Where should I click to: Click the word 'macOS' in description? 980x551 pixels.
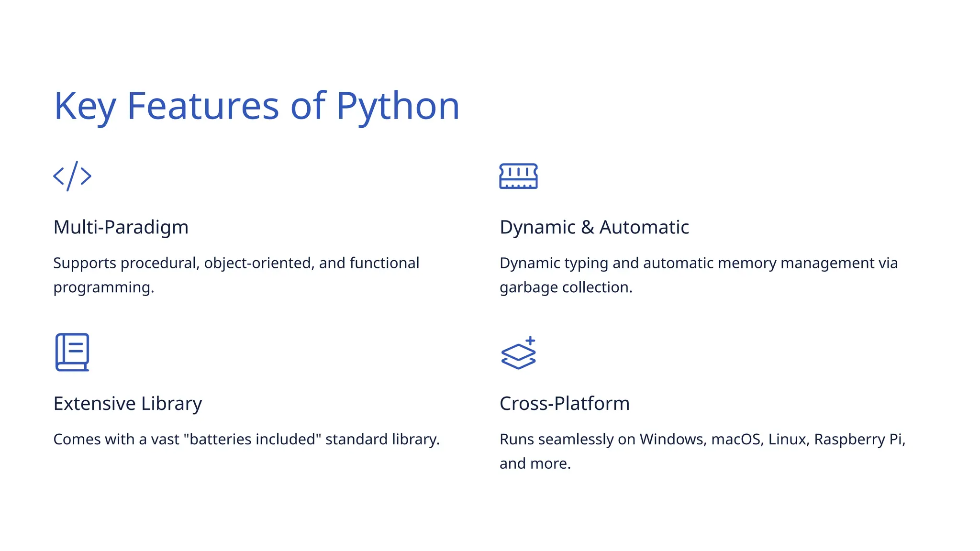coord(736,440)
